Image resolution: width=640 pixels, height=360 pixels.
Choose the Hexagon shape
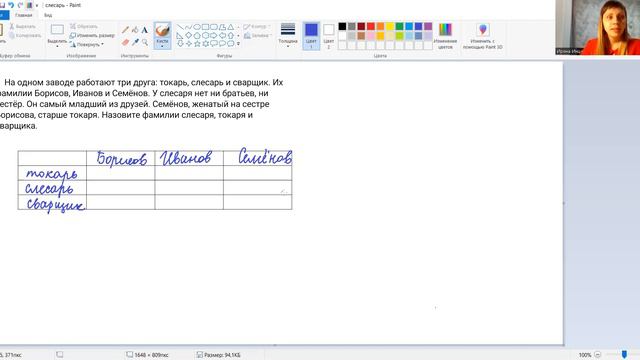[x=205, y=36]
